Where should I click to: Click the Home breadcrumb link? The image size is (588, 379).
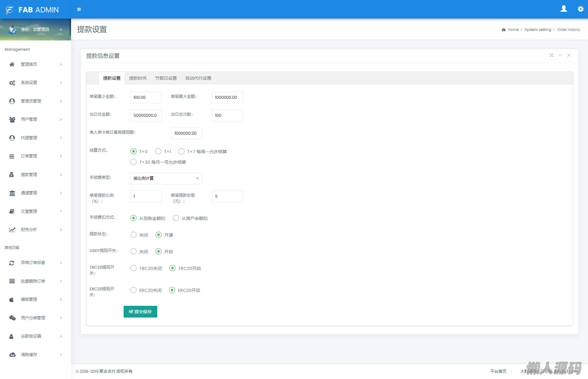pos(513,30)
